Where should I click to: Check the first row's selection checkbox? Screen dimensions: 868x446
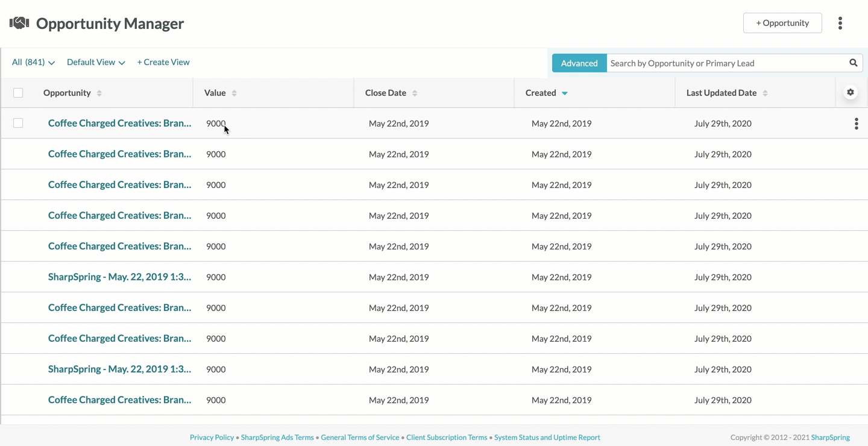tap(18, 123)
